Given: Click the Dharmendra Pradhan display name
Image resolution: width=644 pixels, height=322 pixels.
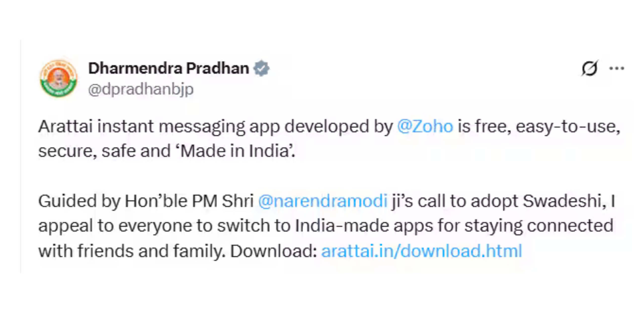Looking at the screenshot, I should pyautogui.click(x=169, y=68).
